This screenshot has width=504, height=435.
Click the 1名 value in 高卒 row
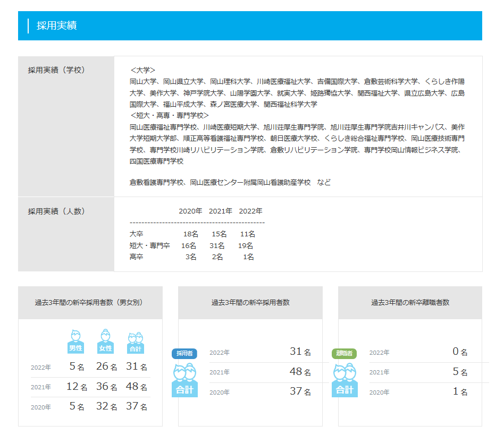coord(248,257)
